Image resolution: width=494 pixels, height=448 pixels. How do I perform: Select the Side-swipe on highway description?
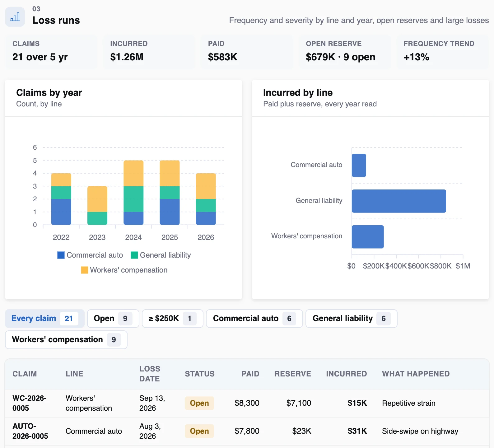pyautogui.click(x=420, y=431)
